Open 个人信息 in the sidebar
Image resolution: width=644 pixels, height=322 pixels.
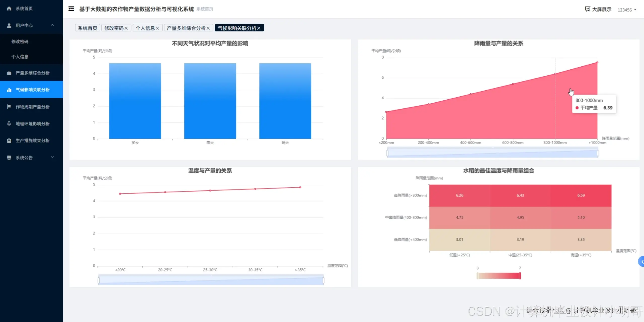20,57
